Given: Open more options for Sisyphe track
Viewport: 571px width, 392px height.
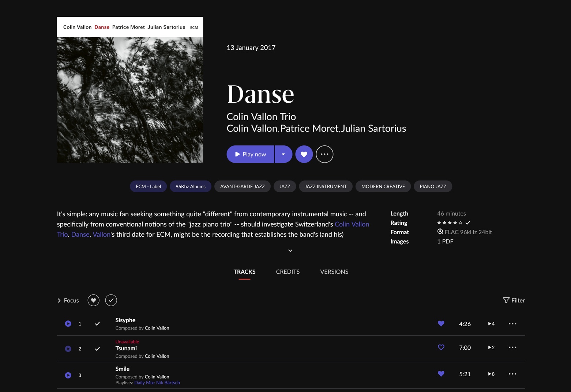Looking at the screenshot, I should (512, 324).
